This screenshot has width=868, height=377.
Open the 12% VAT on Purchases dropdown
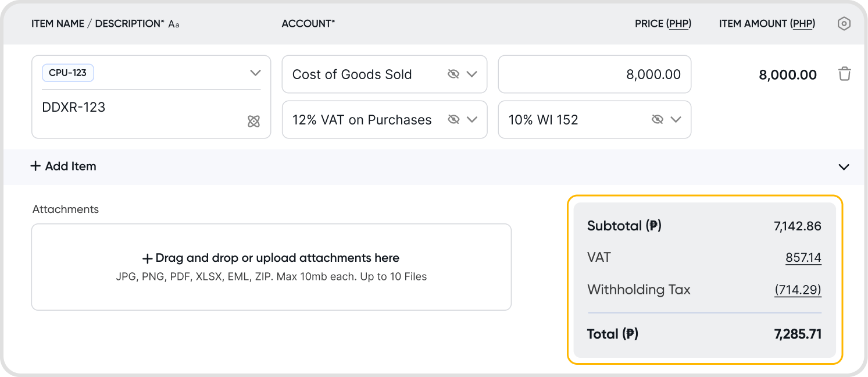point(472,119)
